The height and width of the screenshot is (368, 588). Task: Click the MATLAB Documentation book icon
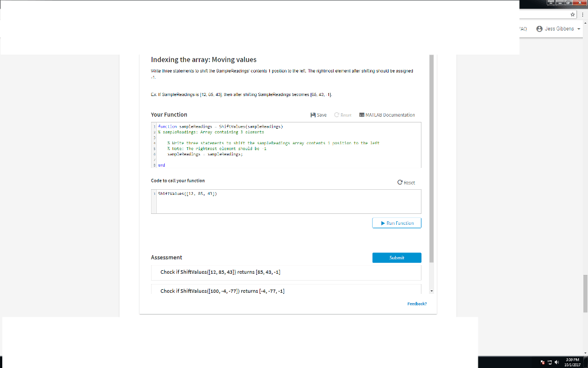pos(362,115)
